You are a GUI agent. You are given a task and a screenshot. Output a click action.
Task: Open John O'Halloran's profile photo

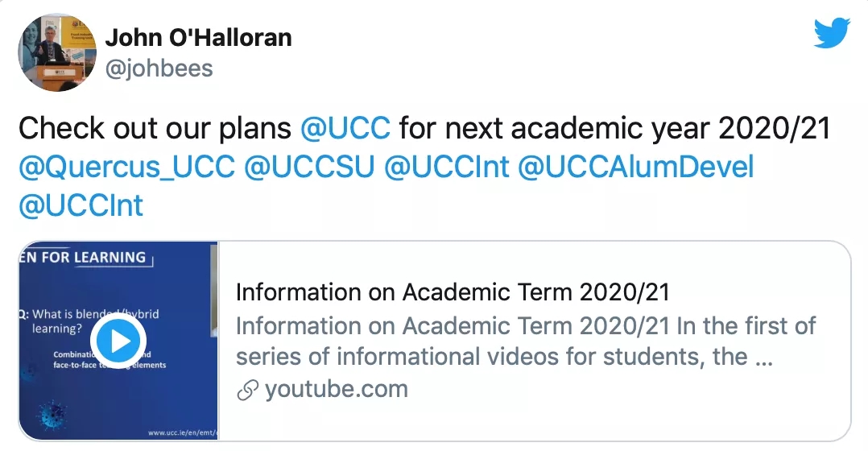tap(52, 52)
